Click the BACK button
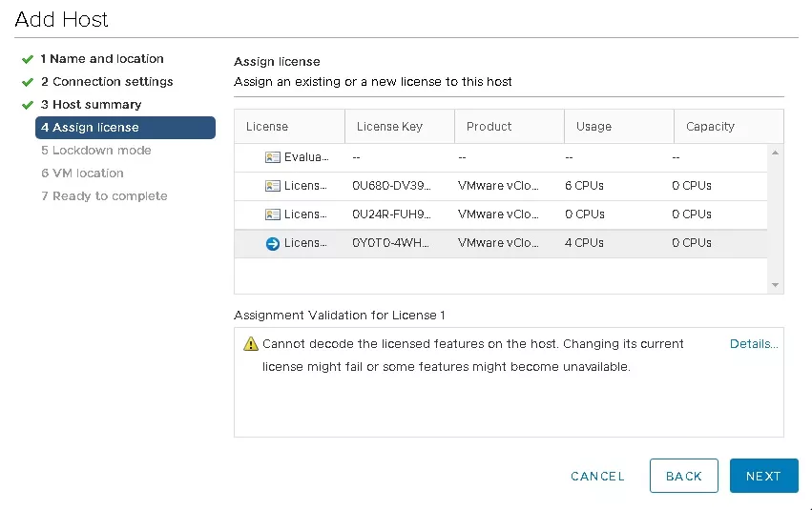812x510 pixels. click(683, 476)
